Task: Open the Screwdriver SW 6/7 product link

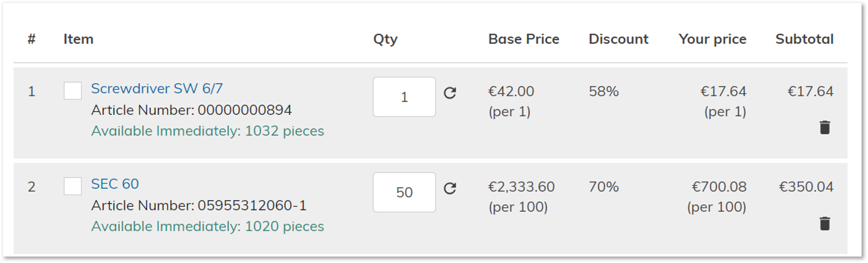Action: click(157, 88)
